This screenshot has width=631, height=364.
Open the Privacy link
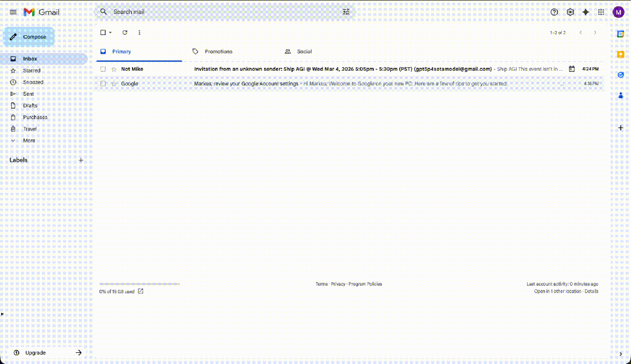coord(338,284)
